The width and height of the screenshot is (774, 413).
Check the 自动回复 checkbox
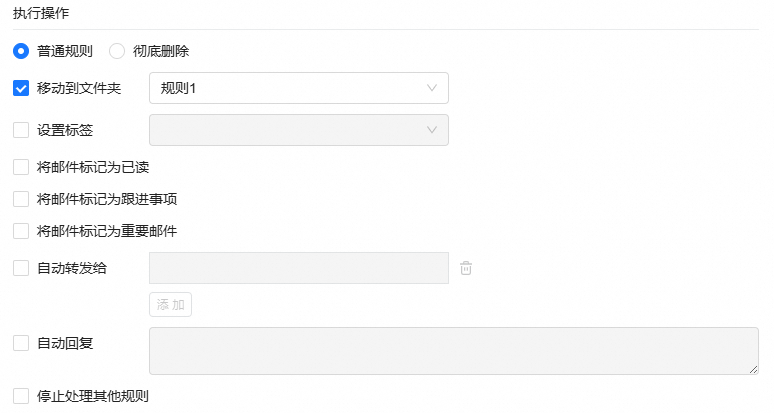click(x=21, y=343)
